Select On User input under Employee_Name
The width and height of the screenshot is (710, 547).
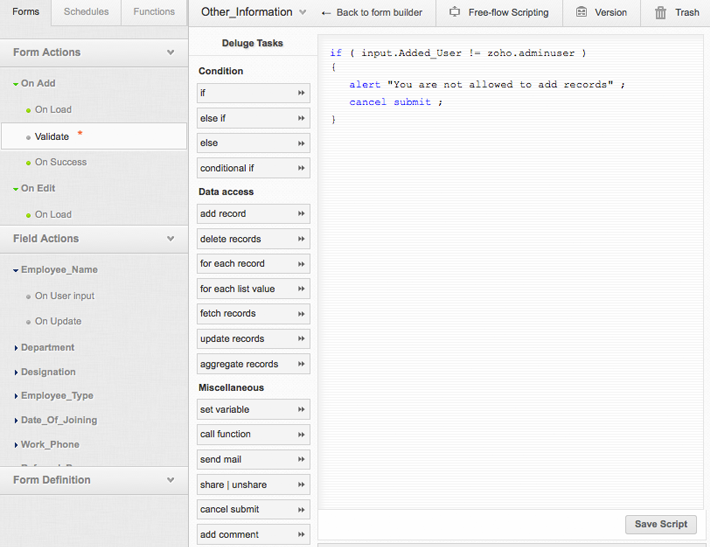coord(64,296)
